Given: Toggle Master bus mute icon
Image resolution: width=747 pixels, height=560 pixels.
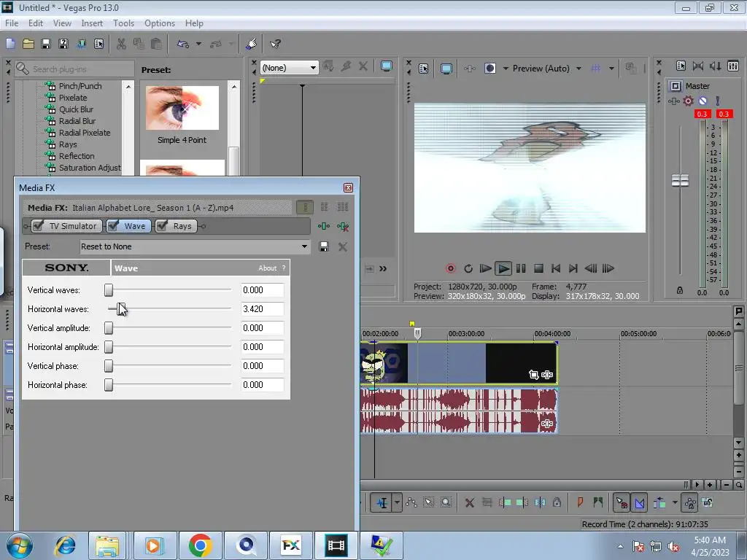Looking at the screenshot, I should click(703, 101).
